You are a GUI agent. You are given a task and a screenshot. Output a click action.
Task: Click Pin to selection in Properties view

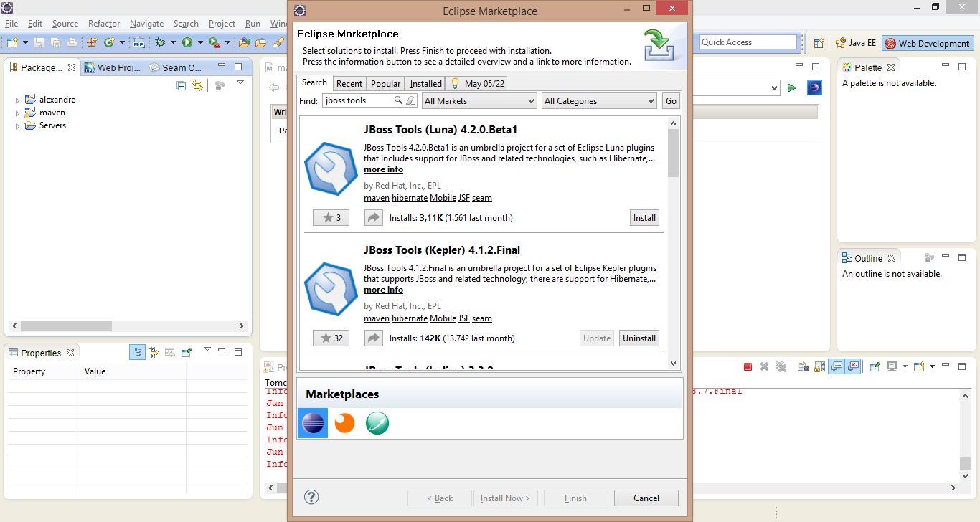pyautogui.click(x=186, y=353)
